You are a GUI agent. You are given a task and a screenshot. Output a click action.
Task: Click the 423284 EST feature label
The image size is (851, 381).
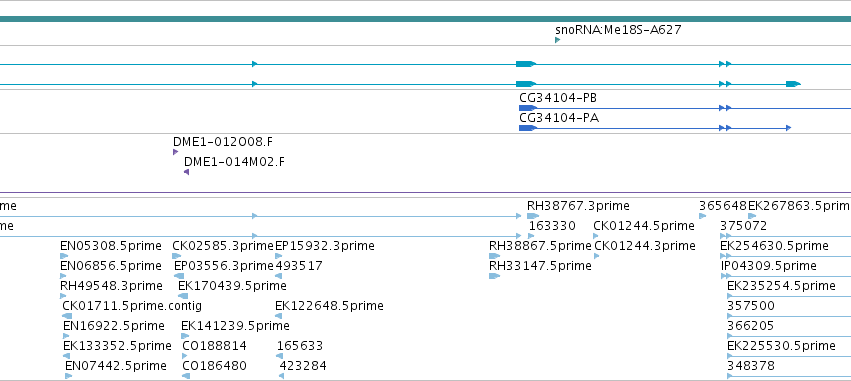pos(303,366)
